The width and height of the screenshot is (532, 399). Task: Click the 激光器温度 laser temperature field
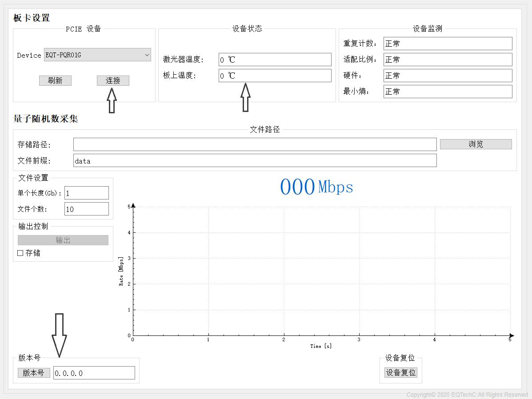tap(275, 60)
